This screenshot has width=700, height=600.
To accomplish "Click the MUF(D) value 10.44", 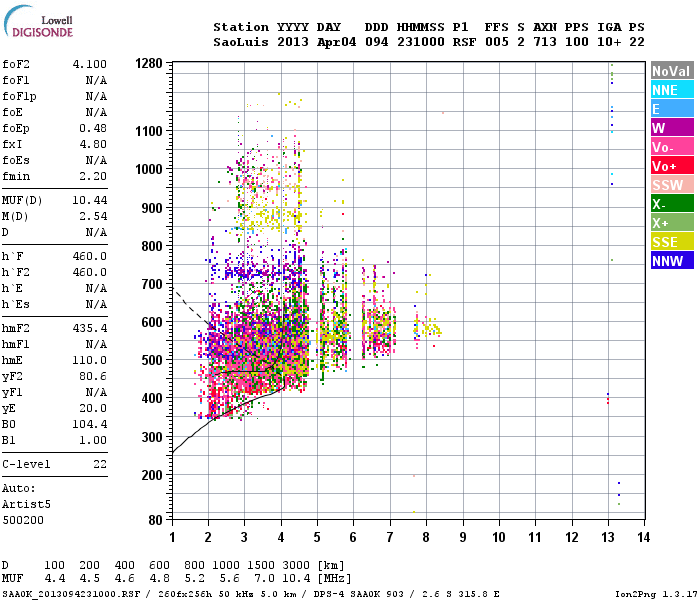I will click(90, 200).
